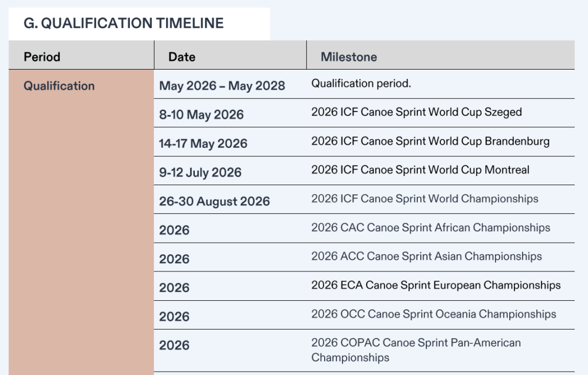Click the Qualification period label cell
Image resolution: width=588 pixels, height=375 pixels.
tap(59, 86)
